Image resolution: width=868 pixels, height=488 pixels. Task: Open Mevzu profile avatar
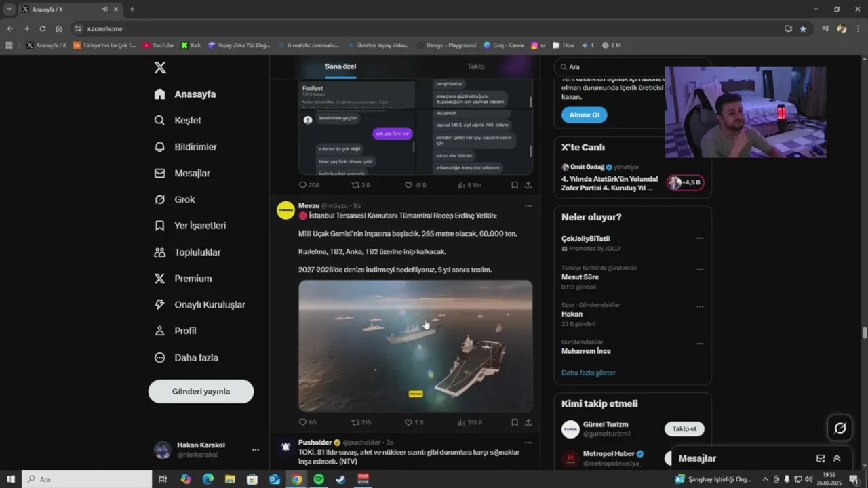[285, 209]
